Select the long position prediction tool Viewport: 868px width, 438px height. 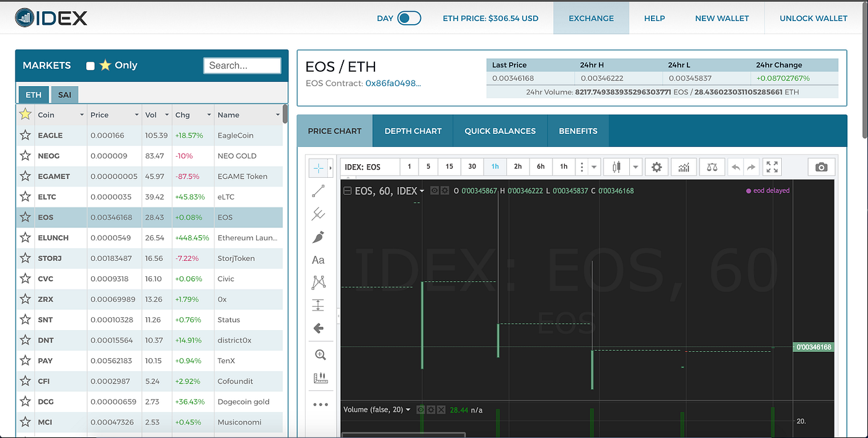tap(318, 305)
